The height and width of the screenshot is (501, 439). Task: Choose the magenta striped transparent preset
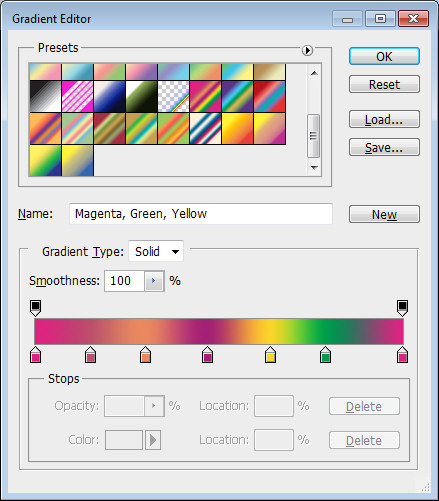[77, 96]
